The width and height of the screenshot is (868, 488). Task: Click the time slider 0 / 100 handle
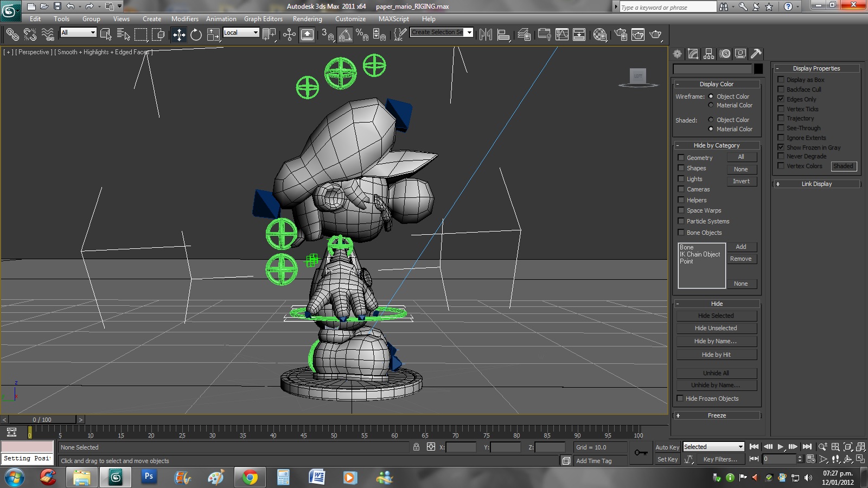[x=42, y=420]
